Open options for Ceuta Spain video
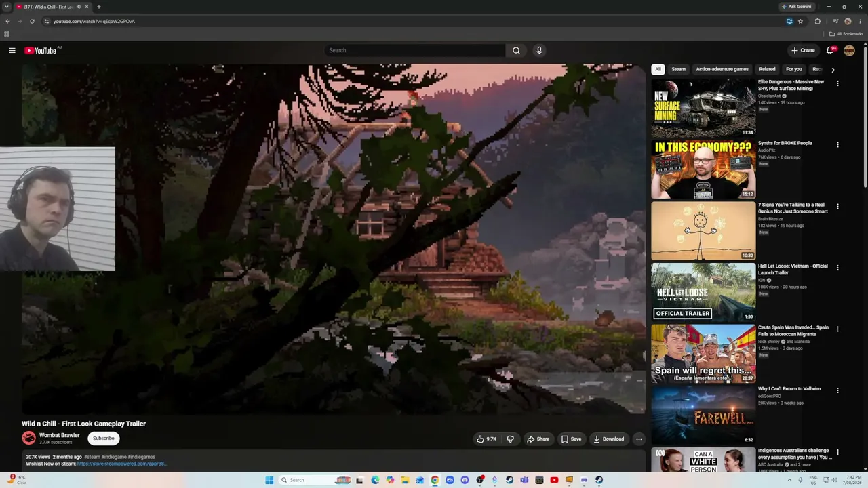The image size is (868, 488). [837, 329]
